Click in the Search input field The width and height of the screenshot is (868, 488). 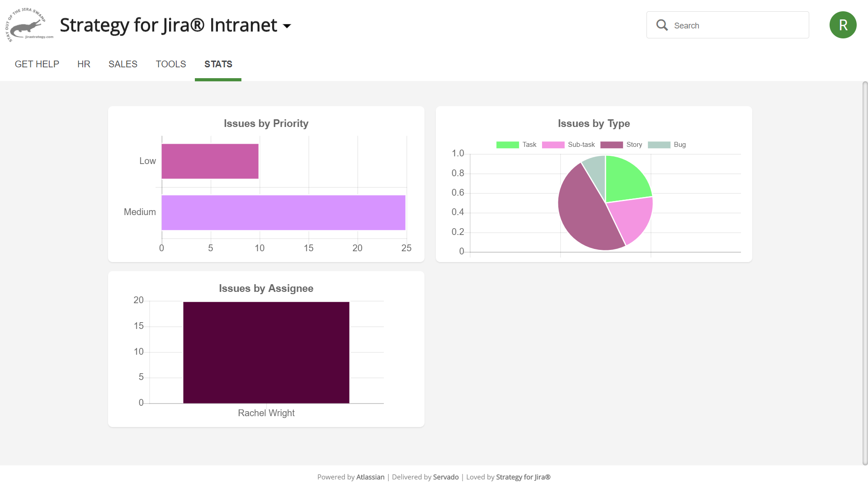click(737, 25)
